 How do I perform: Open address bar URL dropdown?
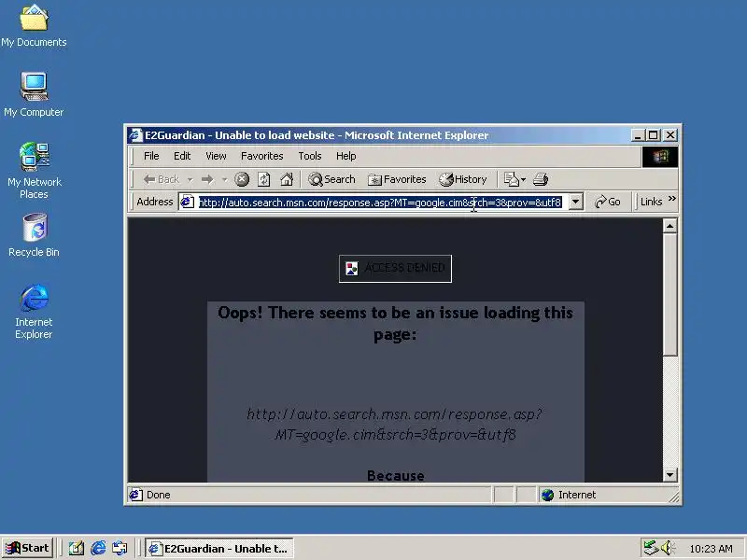575,202
